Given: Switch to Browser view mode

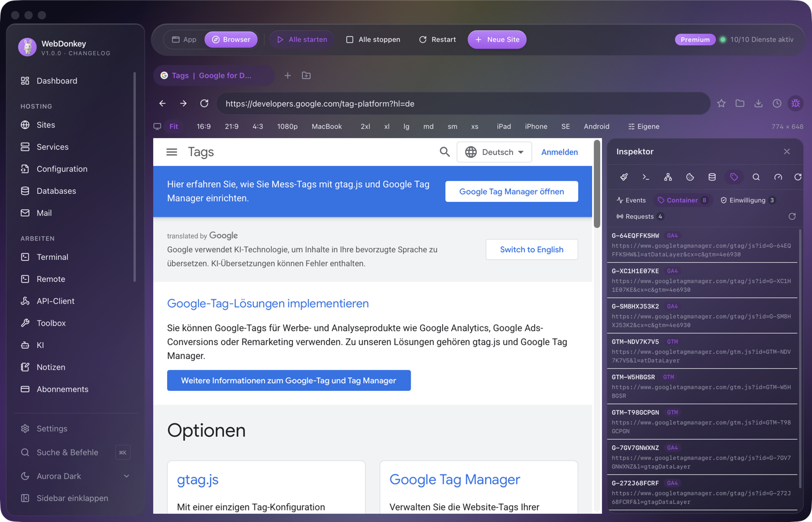Looking at the screenshot, I should (x=231, y=39).
